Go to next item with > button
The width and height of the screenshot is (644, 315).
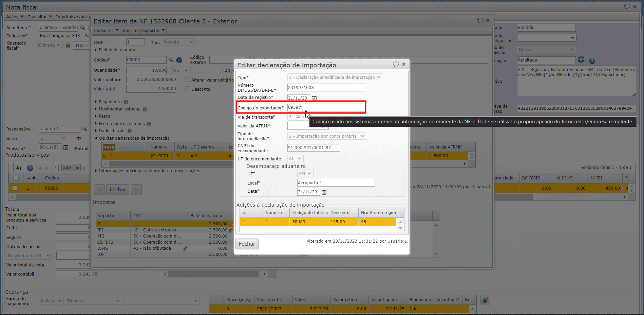136,190
